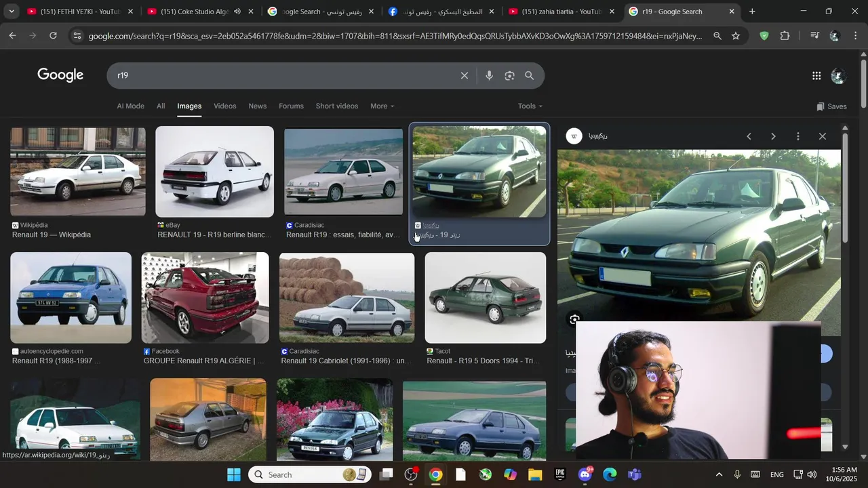The image size is (868, 488).
Task: Open the Extensions puzzle menu
Action: point(785,36)
